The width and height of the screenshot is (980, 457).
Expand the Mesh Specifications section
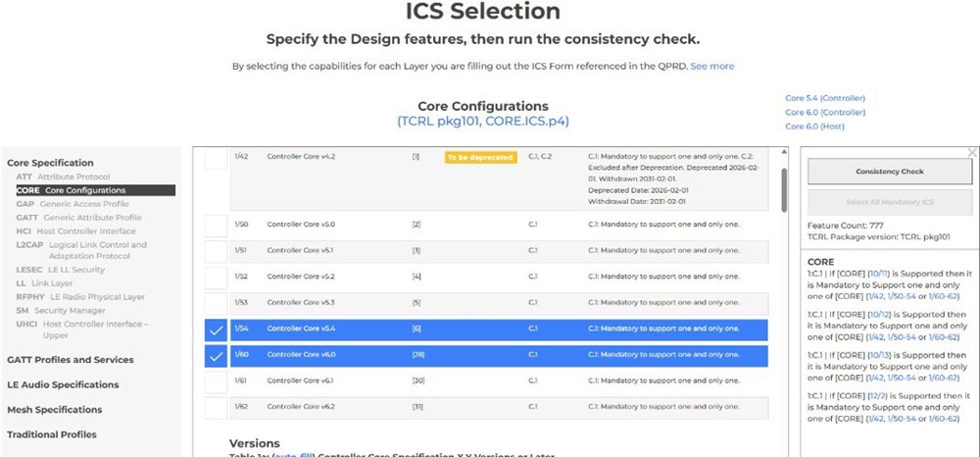pos(55,410)
